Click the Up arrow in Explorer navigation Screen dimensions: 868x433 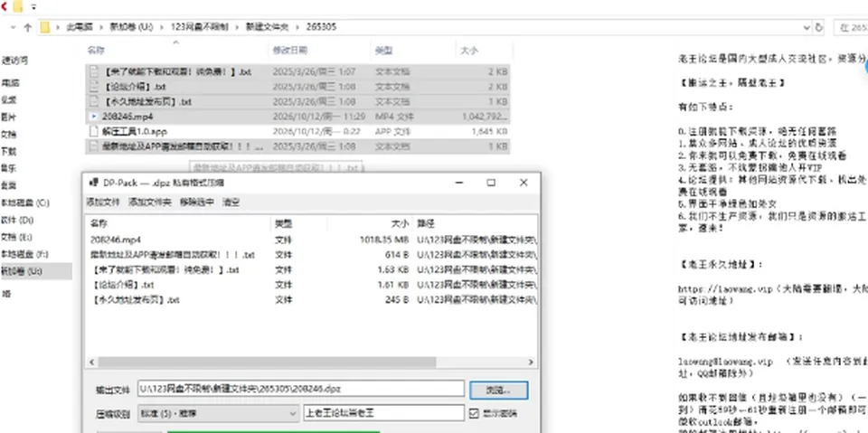click(28, 27)
